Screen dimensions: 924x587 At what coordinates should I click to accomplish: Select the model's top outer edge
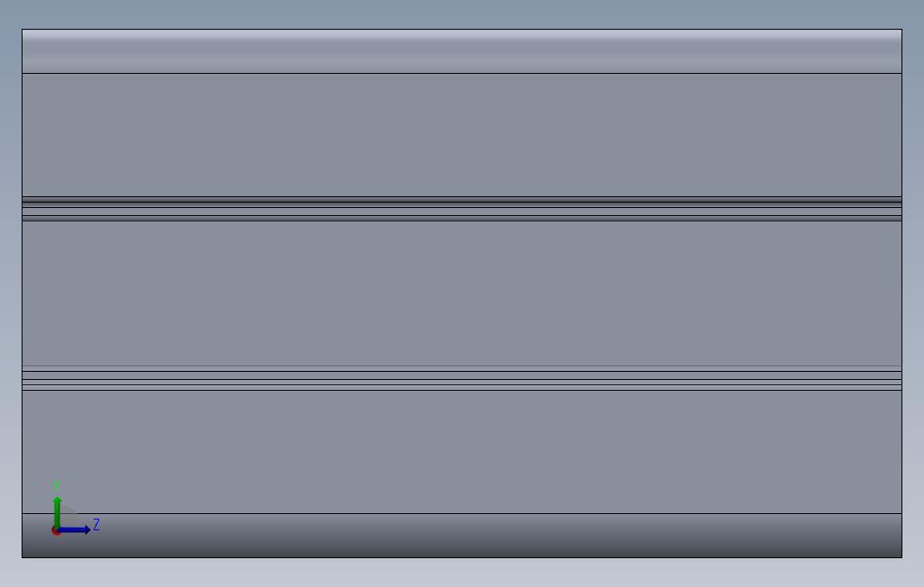coord(462,30)
